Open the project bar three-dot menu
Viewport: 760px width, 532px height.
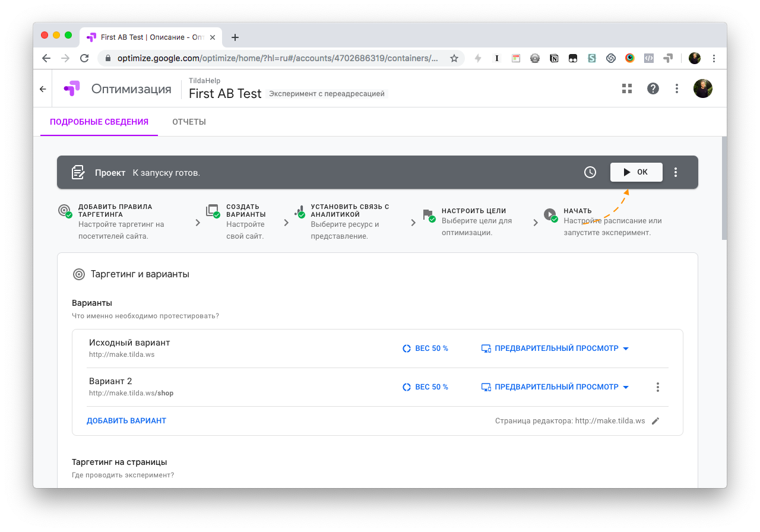click(x=676, y=172)
